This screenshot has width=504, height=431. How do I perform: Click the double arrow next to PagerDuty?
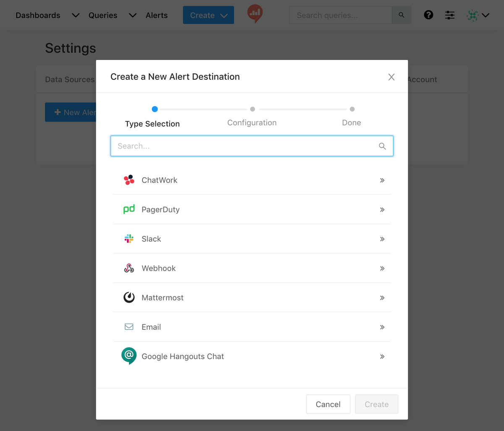[x=382, y=209]
